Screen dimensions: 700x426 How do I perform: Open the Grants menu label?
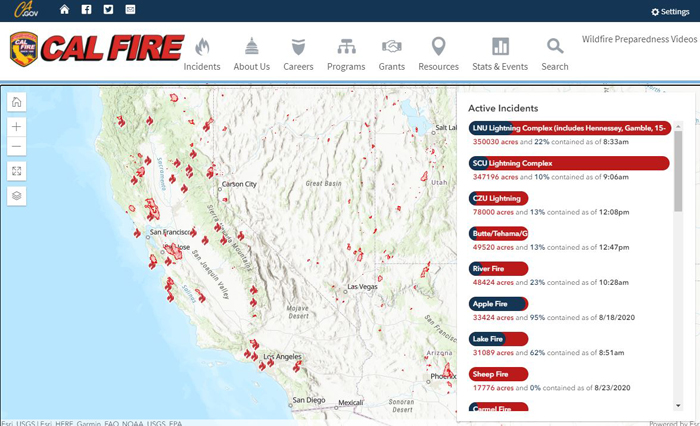coord(392,67)
